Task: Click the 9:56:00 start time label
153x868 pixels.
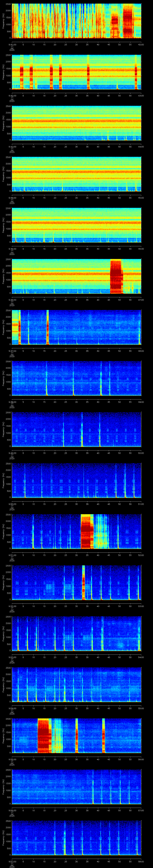Action: (12, 810)
